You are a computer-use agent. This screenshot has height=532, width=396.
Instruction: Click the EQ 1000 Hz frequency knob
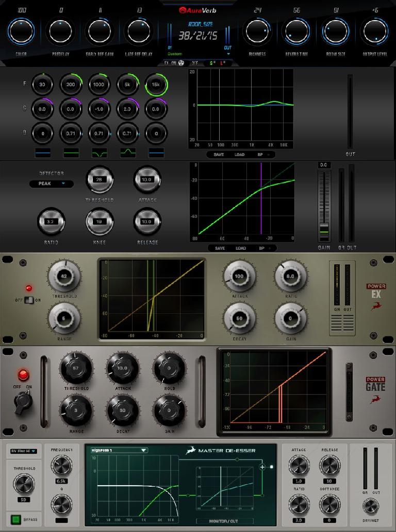tap(99, 84)
